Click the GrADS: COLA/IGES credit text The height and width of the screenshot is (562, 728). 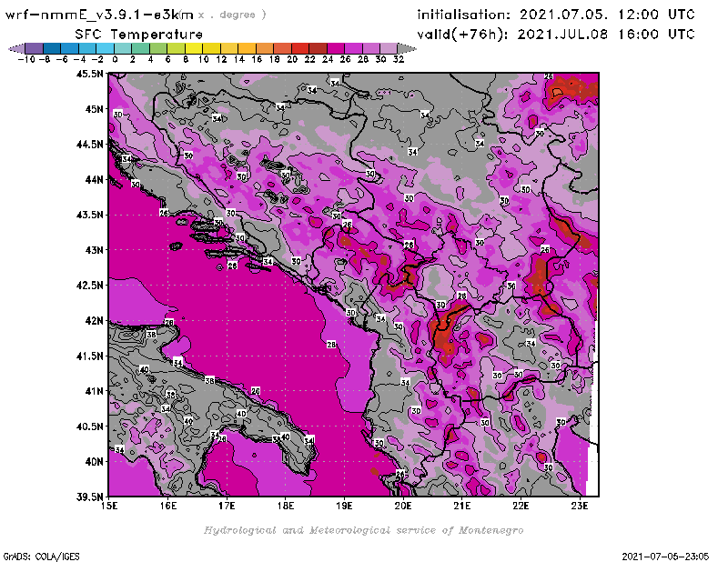(x=41, y=557)
